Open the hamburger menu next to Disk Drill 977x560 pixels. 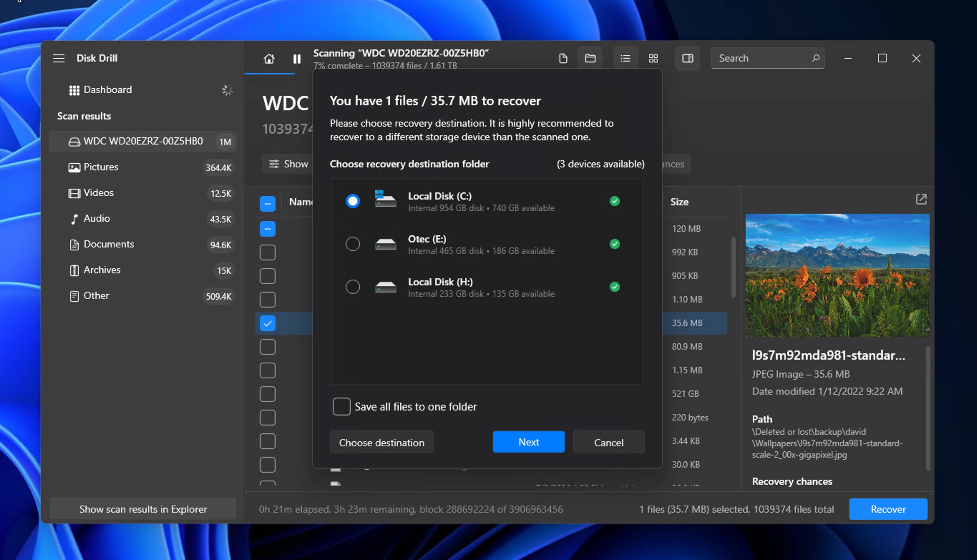58,58
